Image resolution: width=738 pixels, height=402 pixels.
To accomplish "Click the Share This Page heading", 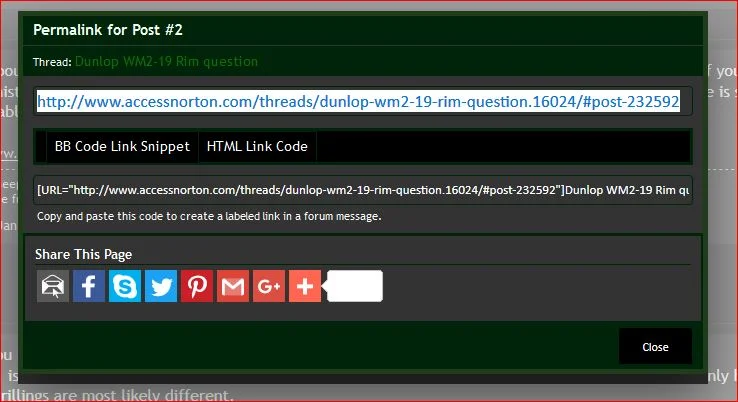I will (83, 254).
